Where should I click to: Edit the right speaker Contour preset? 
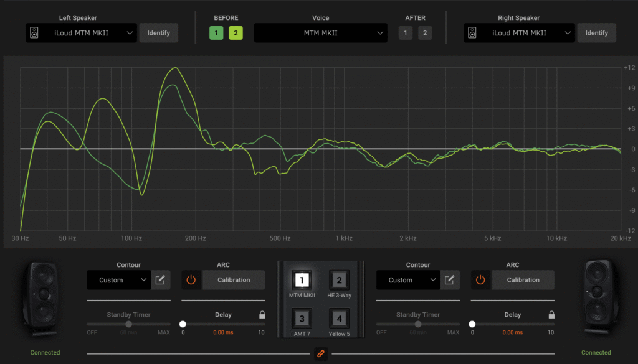[x=450, y=280]
